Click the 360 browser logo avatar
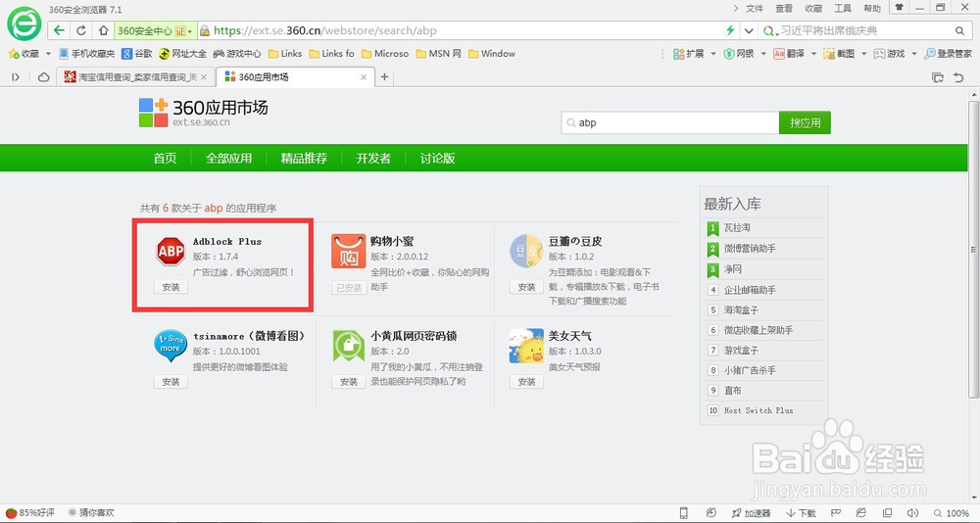Viewport: 980px width, 523px height. click(24, 24)
